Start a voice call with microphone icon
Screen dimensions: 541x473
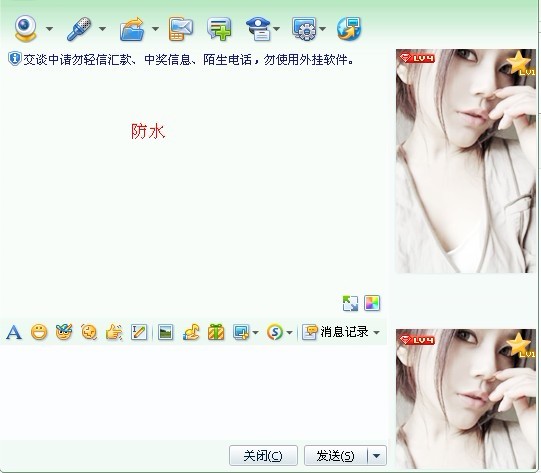coord(79,29)
